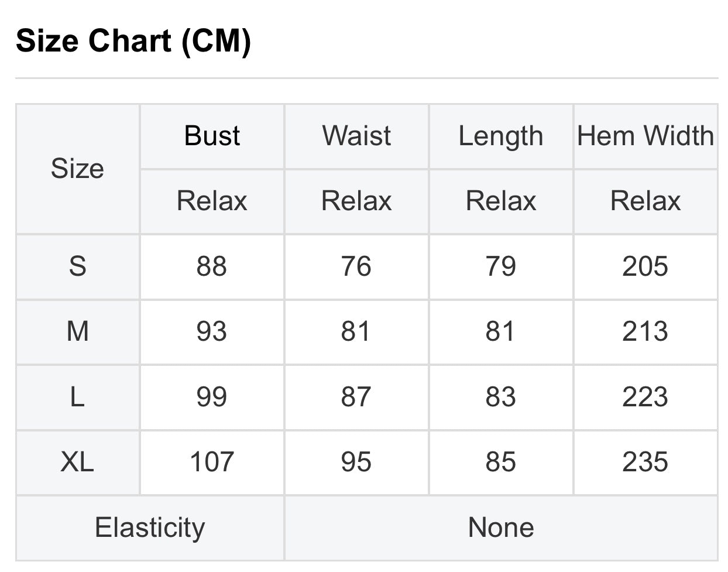The image size is (728, 572).
Task: Select the Size header cell
Action: coord(77,169)
